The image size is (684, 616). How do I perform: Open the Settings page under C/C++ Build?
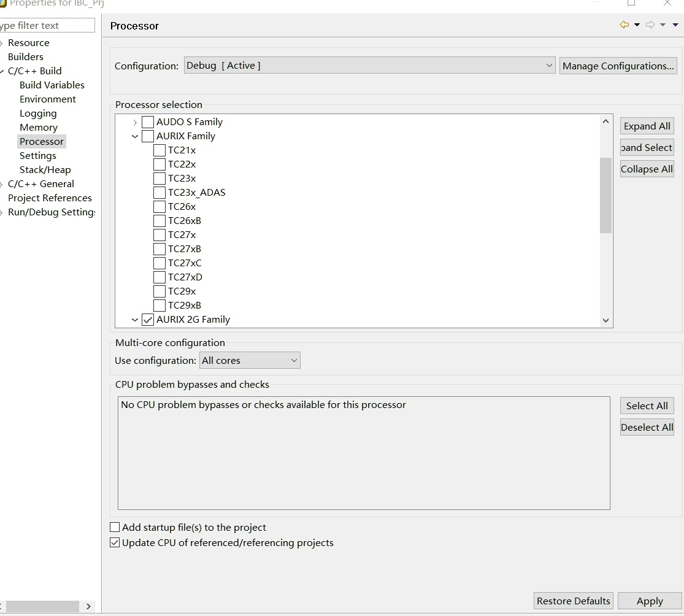tap(38, 156)
